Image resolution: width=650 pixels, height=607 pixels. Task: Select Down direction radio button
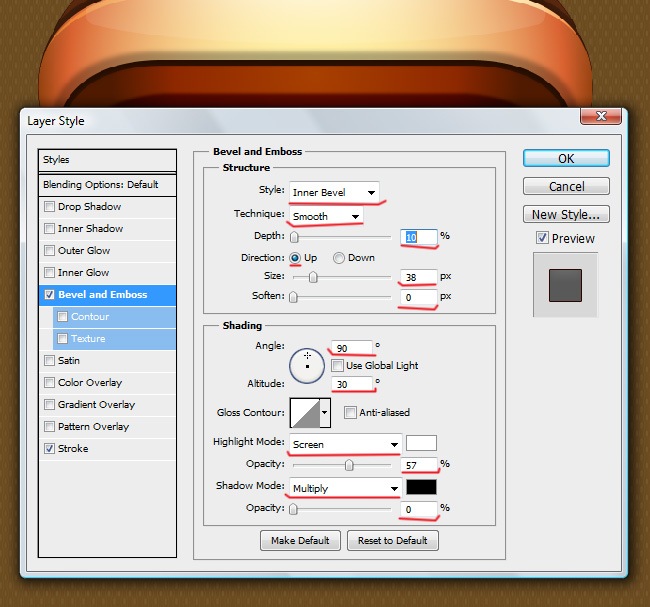339,258
